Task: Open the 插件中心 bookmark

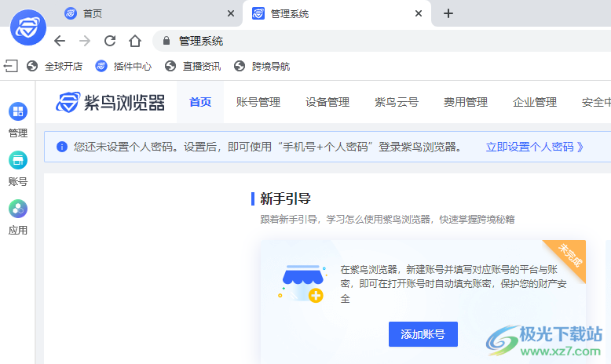Action: tap(123, 66)
